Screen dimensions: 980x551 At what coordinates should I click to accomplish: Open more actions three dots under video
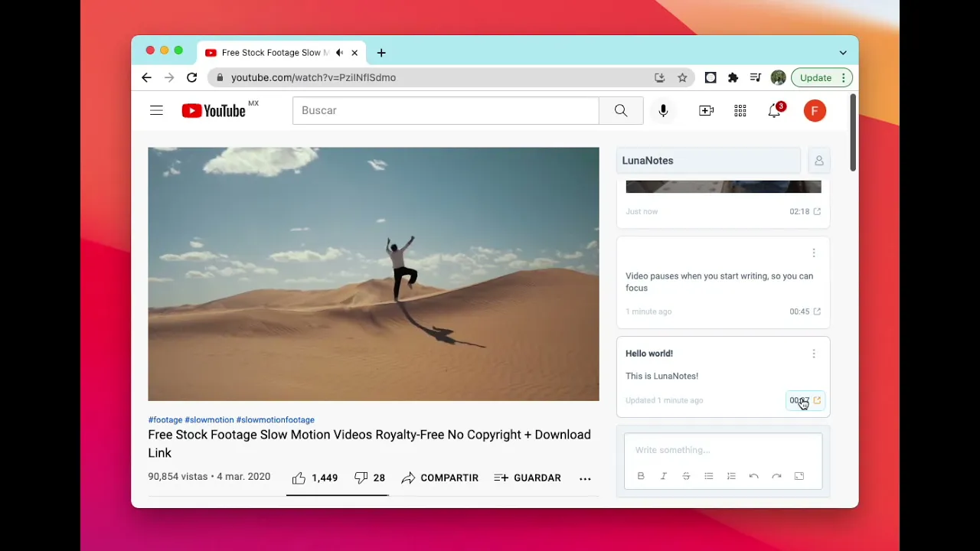(x=585, y=478)
